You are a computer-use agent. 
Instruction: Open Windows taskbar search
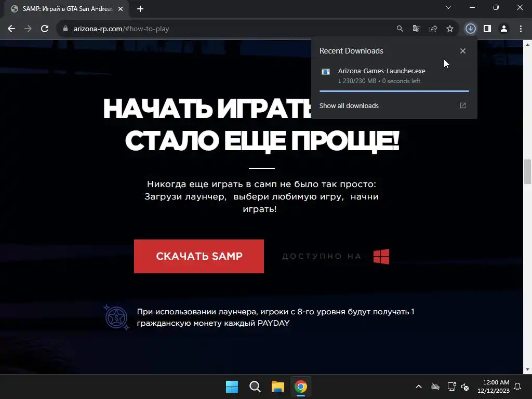click(255, 387)
